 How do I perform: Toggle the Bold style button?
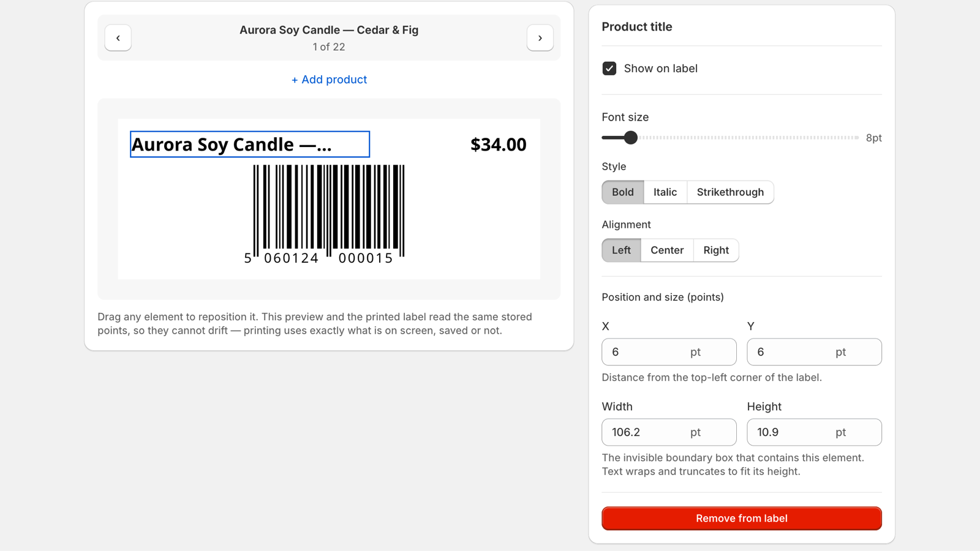[622, 192]
